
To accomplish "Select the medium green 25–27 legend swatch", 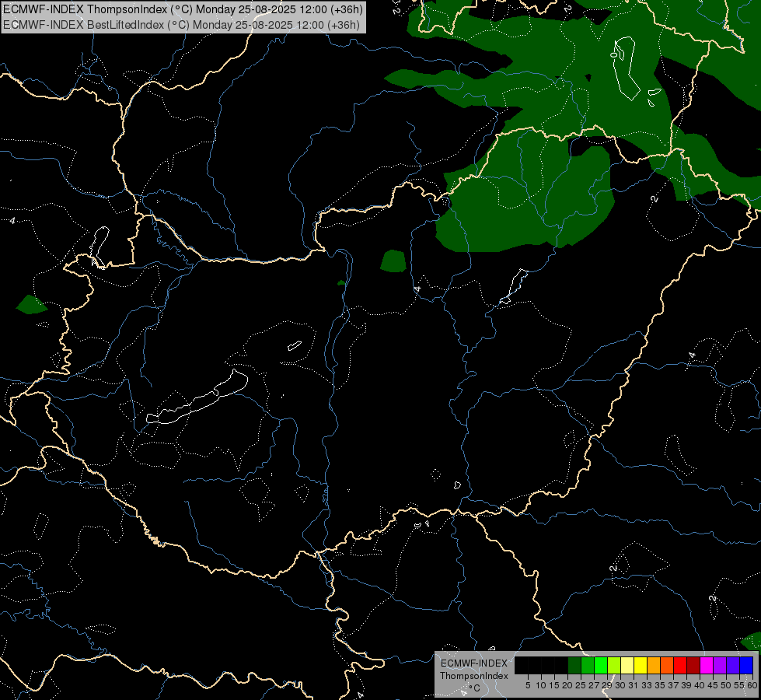I will coord(588,665).
